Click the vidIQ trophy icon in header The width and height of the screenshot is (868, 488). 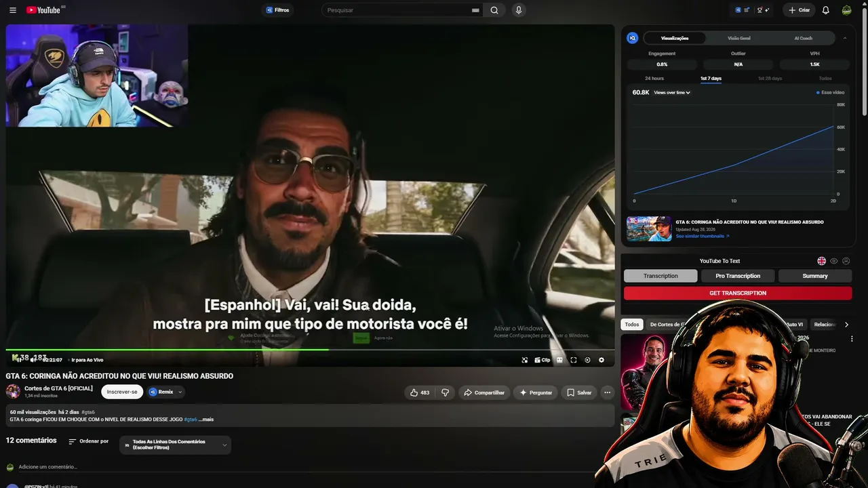pos(759,10)
